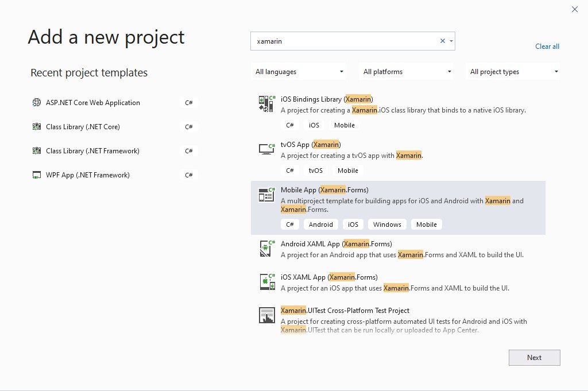The height and width of the screenshot is (391, 588).
Task: Choose the tvOS App (Xamarin) template
Action: click(x=311, y=145)
